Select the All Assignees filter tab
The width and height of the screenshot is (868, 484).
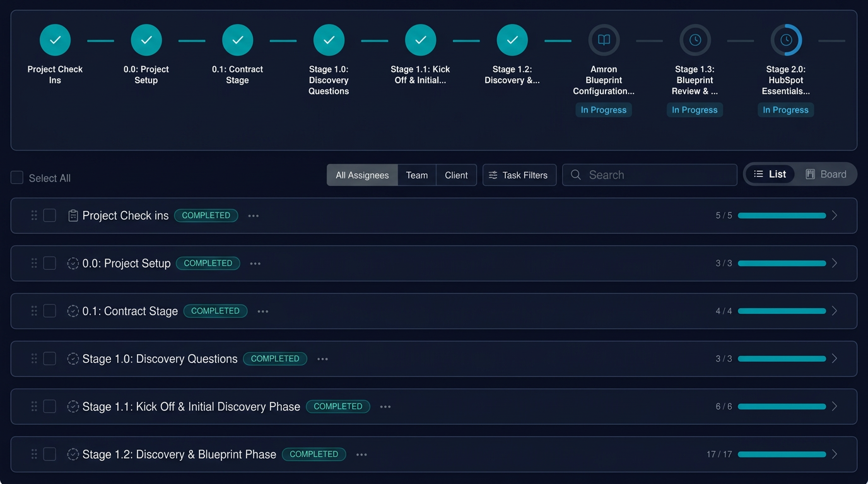pyautogui.click(x=362, y=175)
